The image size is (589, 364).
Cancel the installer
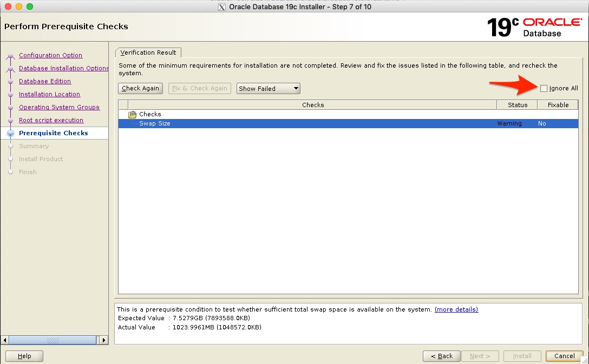point(564,356)
